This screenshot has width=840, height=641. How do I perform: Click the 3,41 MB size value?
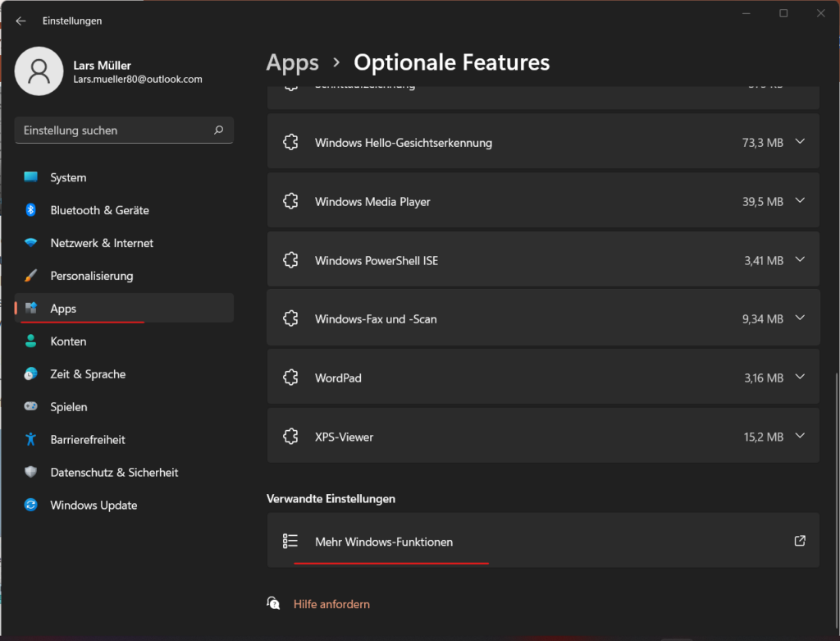(764, 260)
